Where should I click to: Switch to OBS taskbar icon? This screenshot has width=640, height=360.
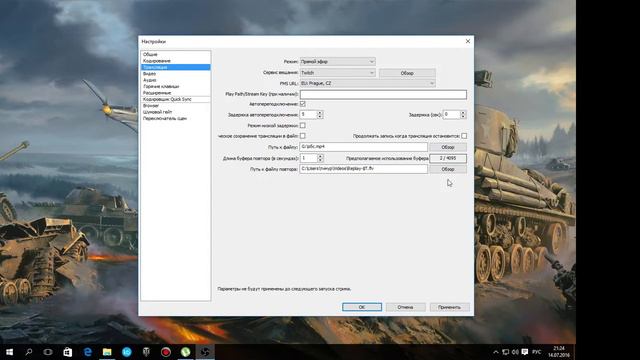coord(205,352)
